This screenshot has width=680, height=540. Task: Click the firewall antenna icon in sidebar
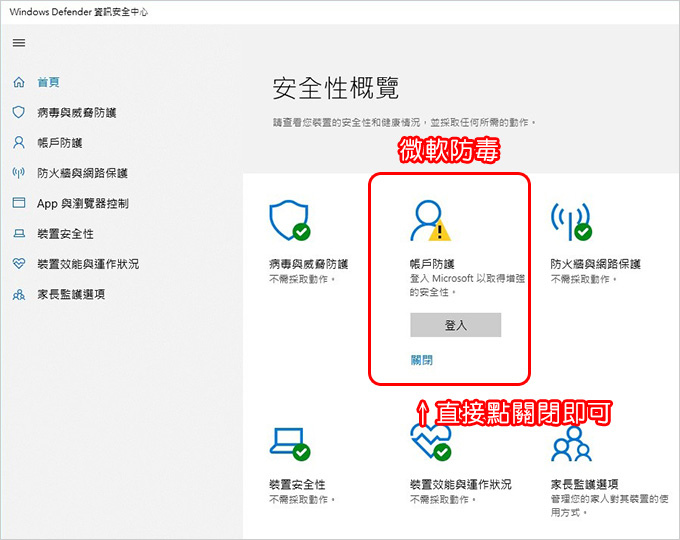[19, 173]
